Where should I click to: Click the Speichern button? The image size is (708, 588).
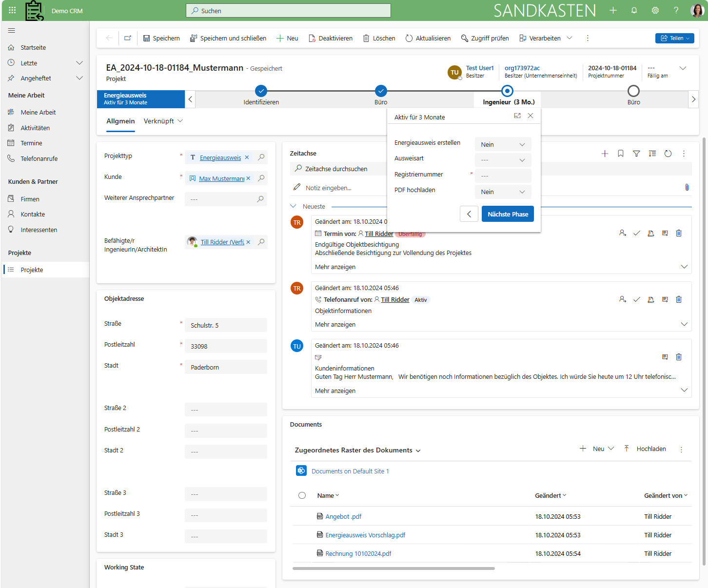161,38
